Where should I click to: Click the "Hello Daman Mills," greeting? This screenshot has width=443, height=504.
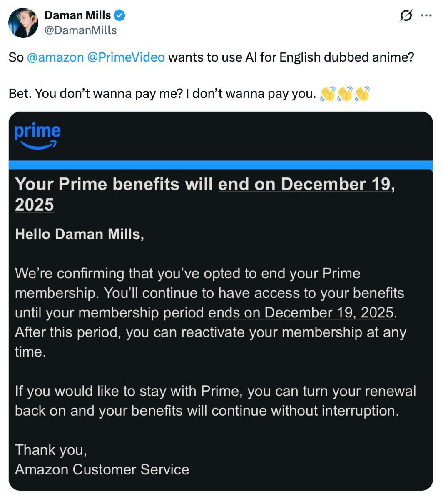pyautogui.click(x=80, y=234)
